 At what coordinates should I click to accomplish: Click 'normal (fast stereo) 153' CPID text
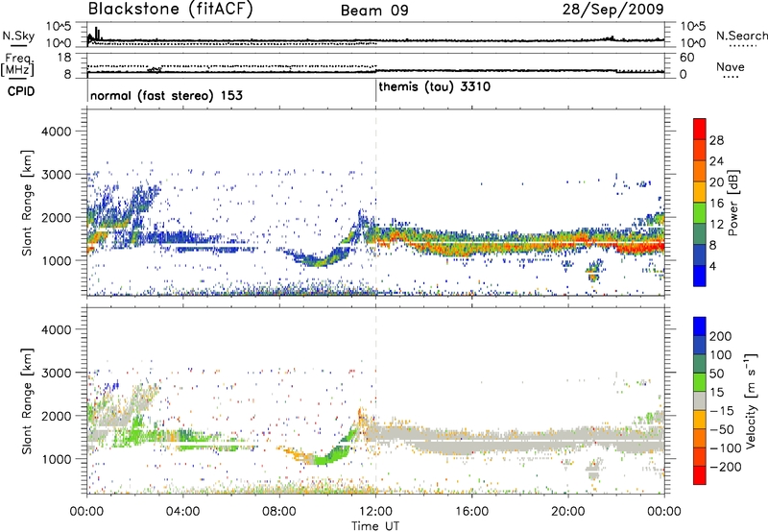(x=166, y=95)
